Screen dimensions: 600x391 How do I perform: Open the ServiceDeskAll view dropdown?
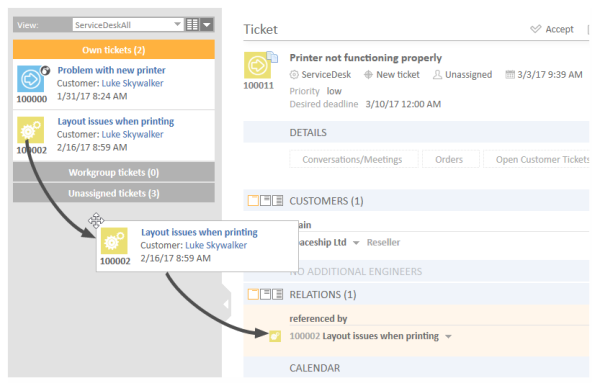coord(128,25)
